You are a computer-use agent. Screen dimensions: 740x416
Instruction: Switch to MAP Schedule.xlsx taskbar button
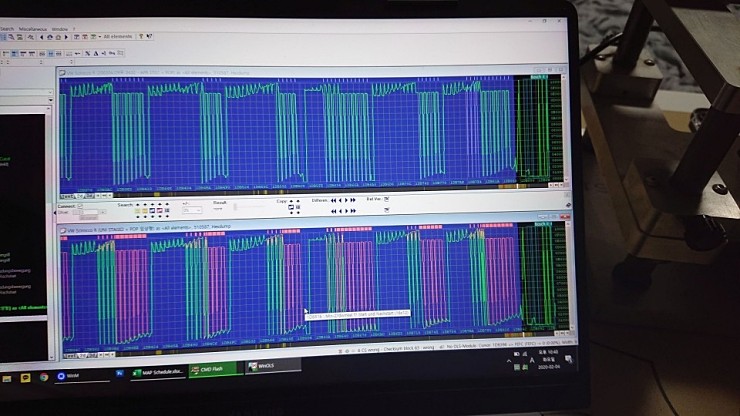[x=158, y=372]
